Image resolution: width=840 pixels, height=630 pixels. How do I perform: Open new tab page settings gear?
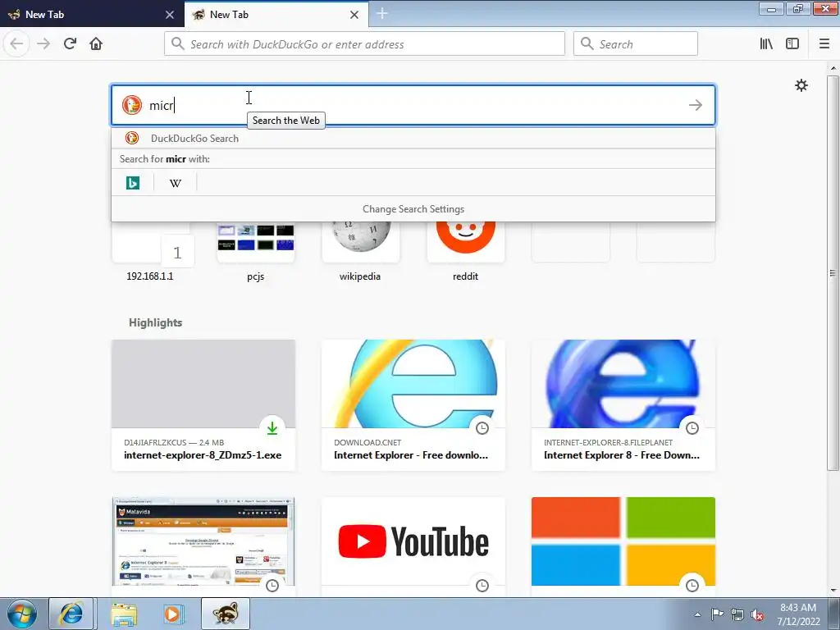click(801, 85)
